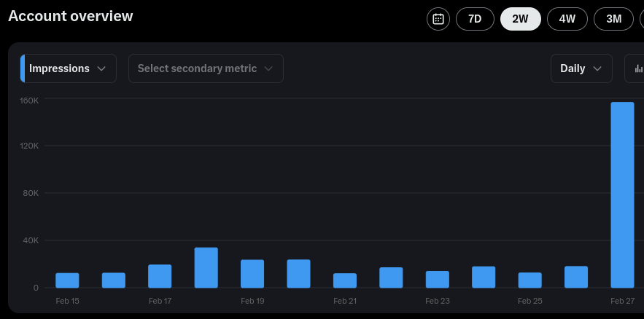The image size is (644, 319).
Task: Click the Feb 15 impressions bar
Action: click(x=67, y=280)
